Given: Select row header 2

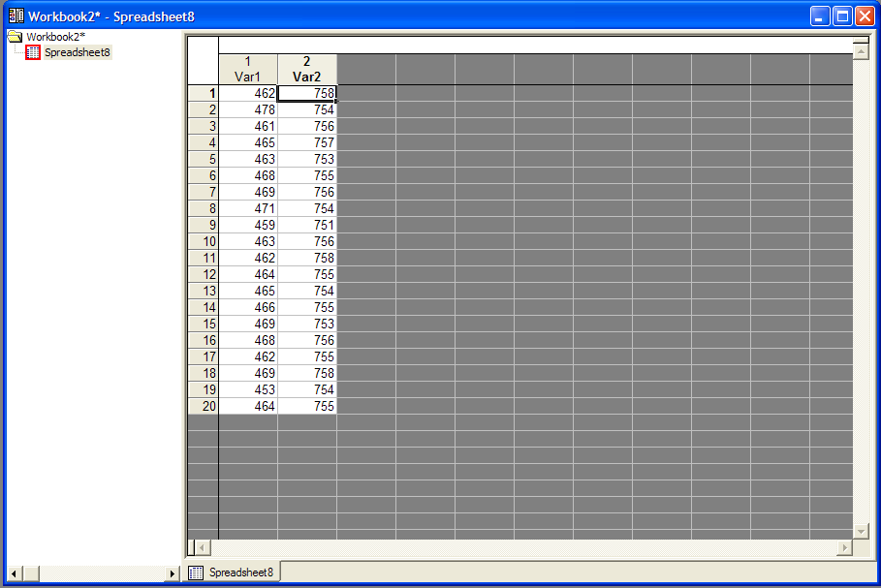Looking at the screenshot, I should coord(203,109).
